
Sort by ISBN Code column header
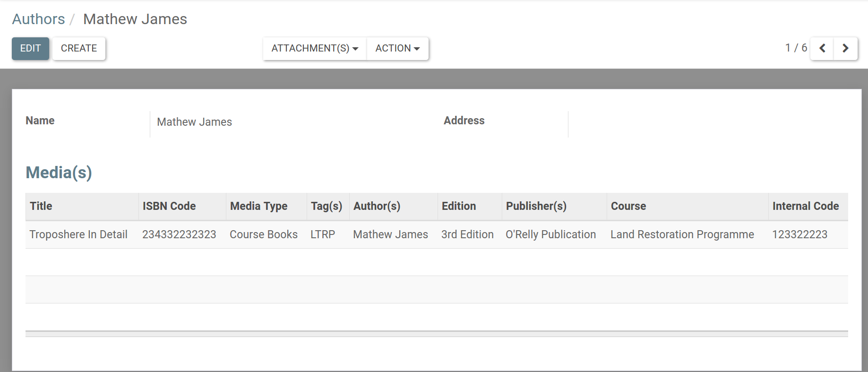click(x=169, y=206)
